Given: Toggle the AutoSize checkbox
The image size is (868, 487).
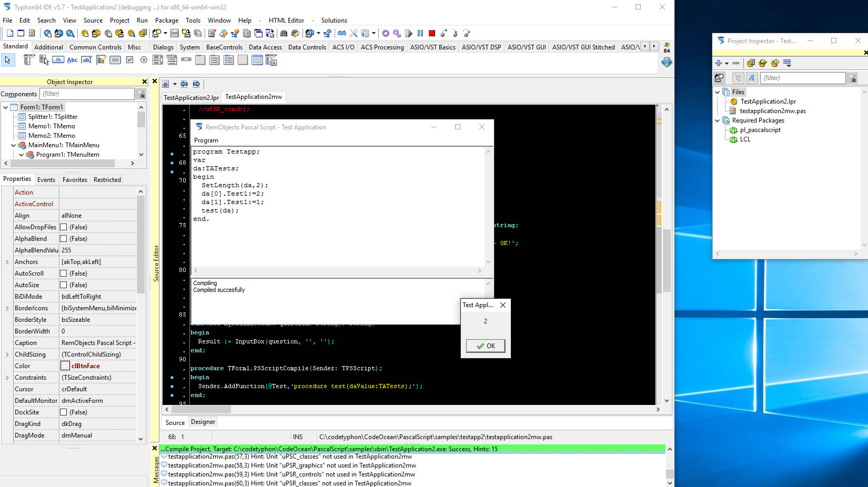Looking at the screenshot, I should pyautogui.click(x=64, y=285).
